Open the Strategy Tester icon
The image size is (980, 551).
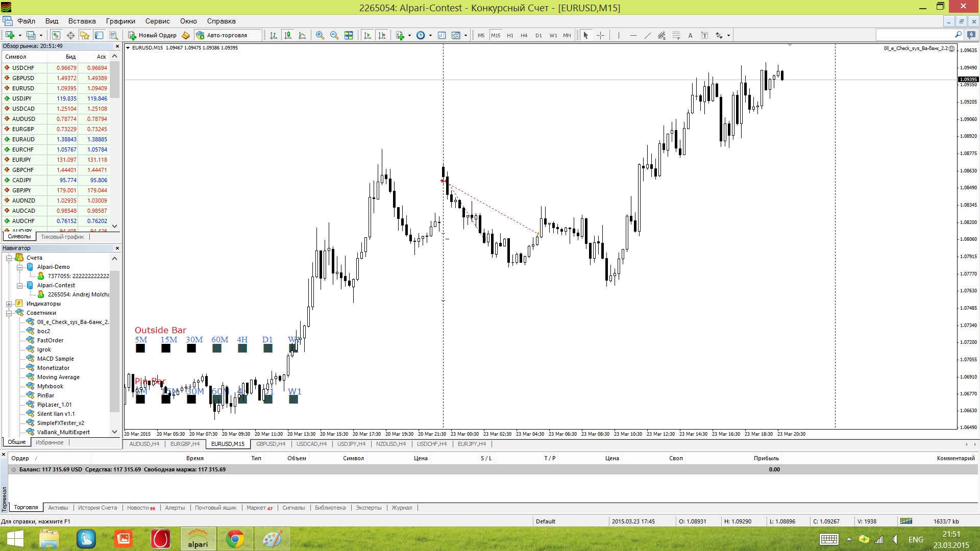[113, 35]
